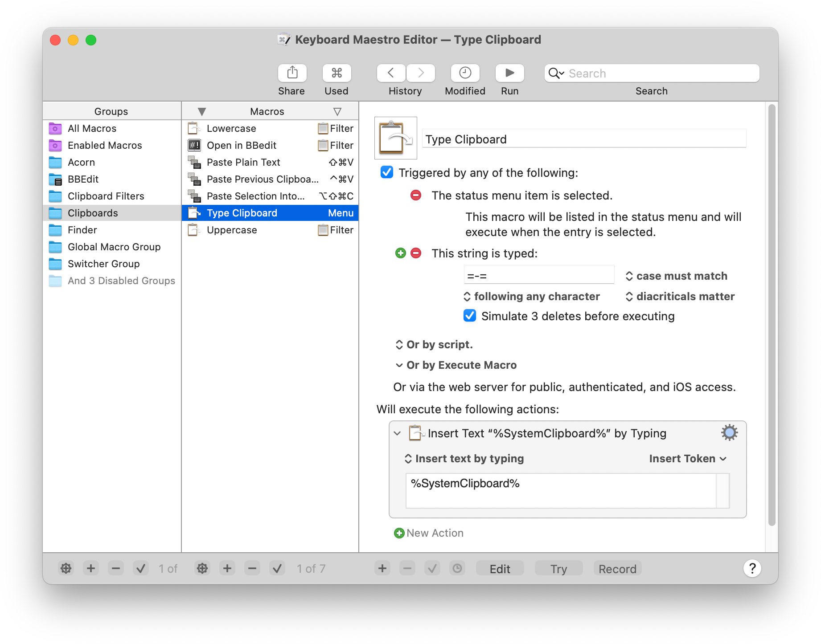Viewport: 821px width, 644px height.
Task: Select Global Macro Group
Action: click(x=112, y=247)
